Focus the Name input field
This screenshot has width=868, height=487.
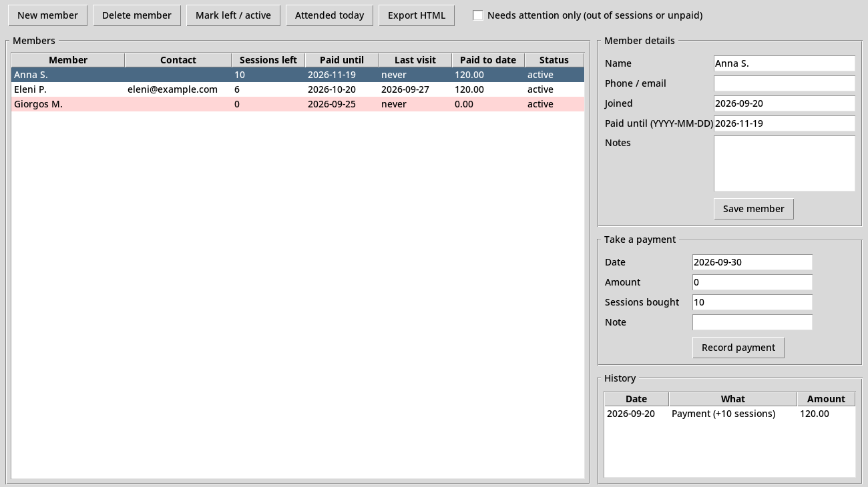[785, 63]
